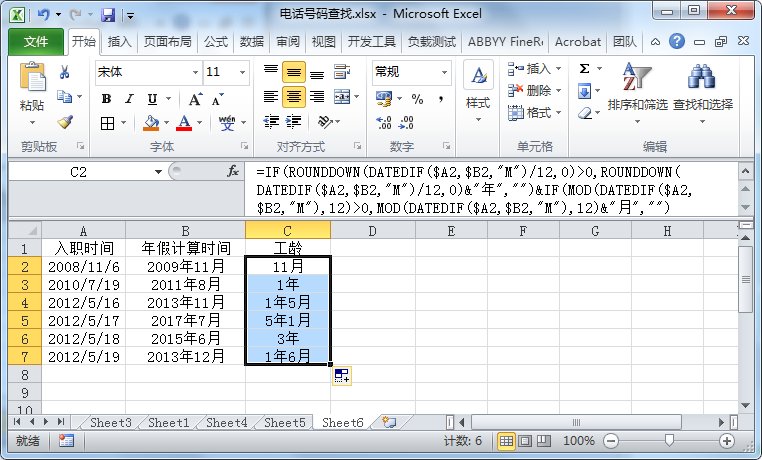
Task: Expand the font color dropdown arrow
Action: (x=199, y=123)
